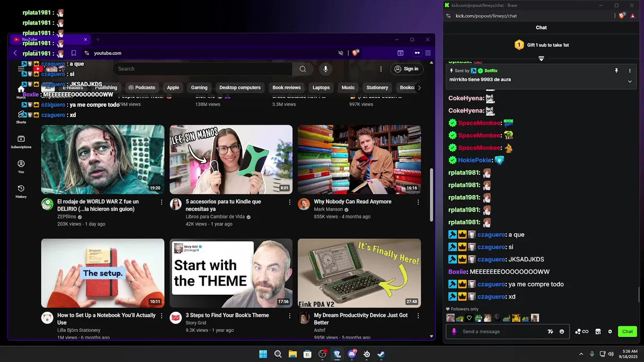Open Kick chat settings gear
The width and height of the screenshot is (644, 362).
(x=610, y=331)
